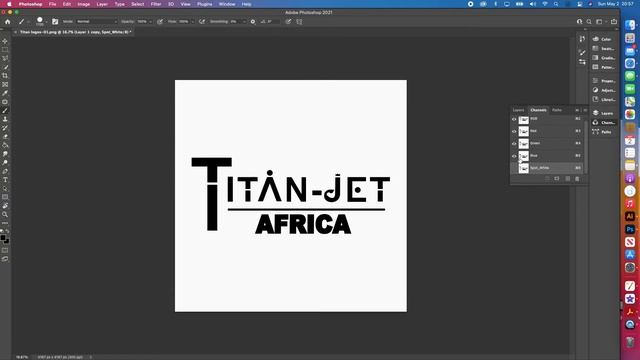Click the Search icon in options bar
The height and width of the screenshot is (360, 640).
click(x=589, y=22)
